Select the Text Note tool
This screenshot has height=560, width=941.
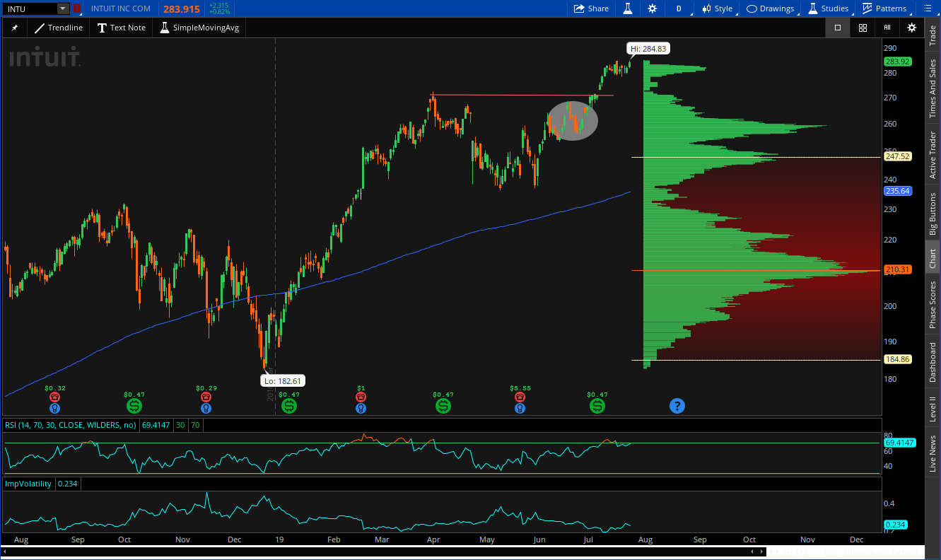pos(122,28)
